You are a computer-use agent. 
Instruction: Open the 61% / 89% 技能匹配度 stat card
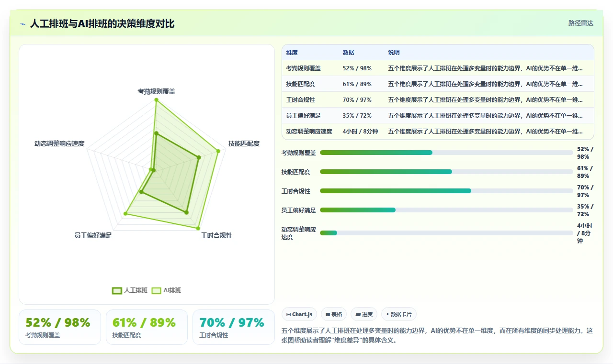pos(147,327)
